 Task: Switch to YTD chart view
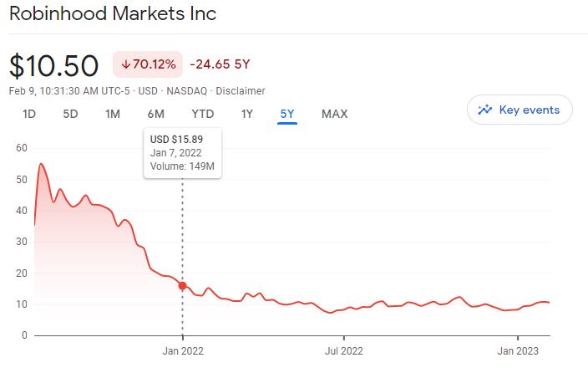(202, 114)
